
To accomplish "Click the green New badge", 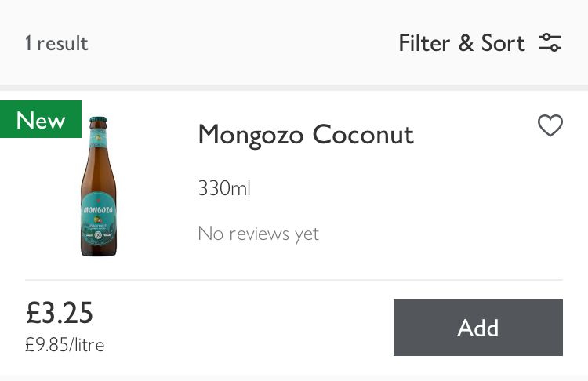I will pos(41,120).
